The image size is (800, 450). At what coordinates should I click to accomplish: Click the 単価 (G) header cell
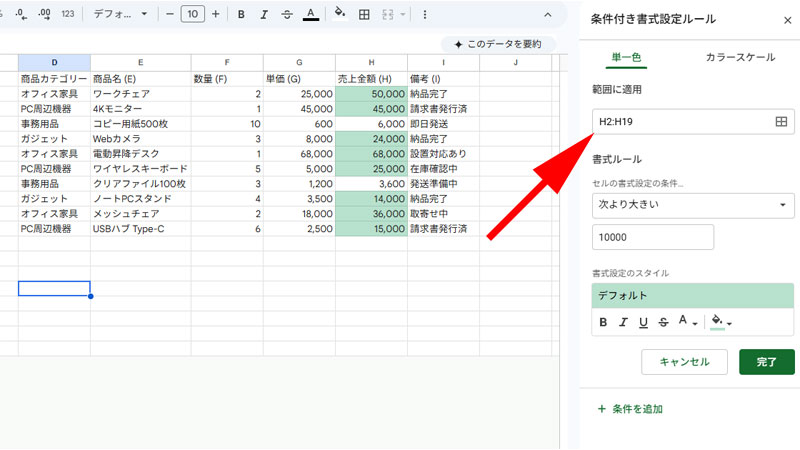pyautogui.click(x=299, y=79)
